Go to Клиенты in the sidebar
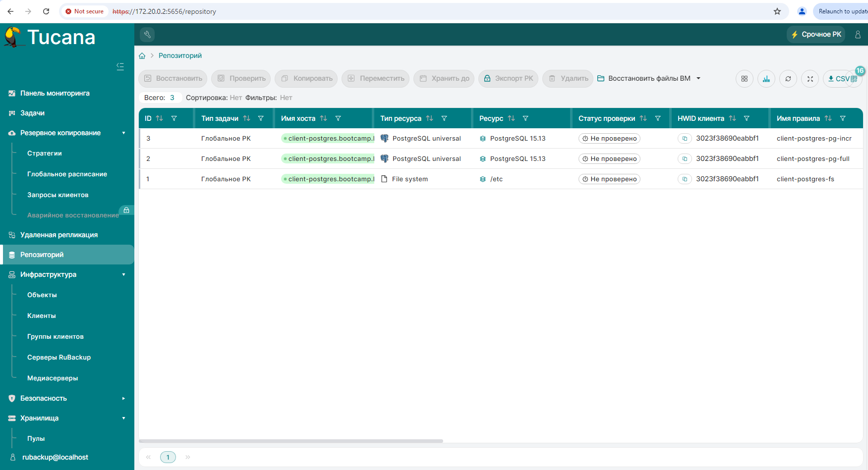The height and width of the screenshot is (470, 868). pos(41,315)
